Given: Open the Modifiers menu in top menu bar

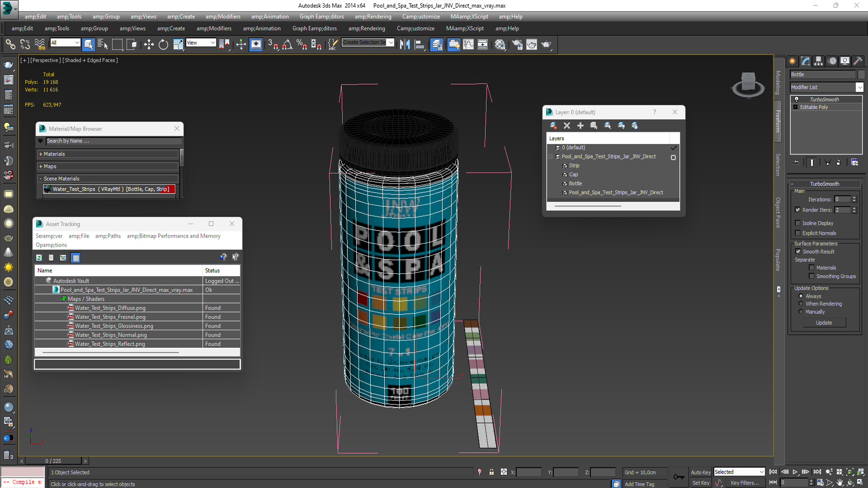Looking at the screenshot, I should (x=223, y=17).
